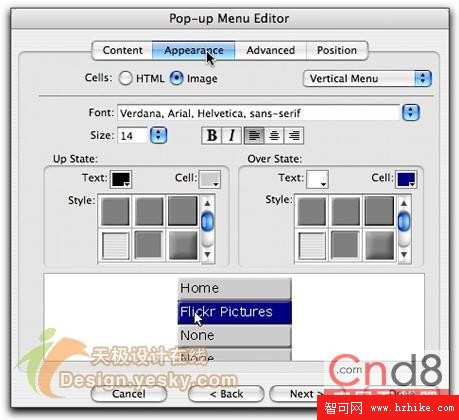Pick the gradient Up State style thumbnail
Viewport: 459px width, 420px height.
click(183, 246)
